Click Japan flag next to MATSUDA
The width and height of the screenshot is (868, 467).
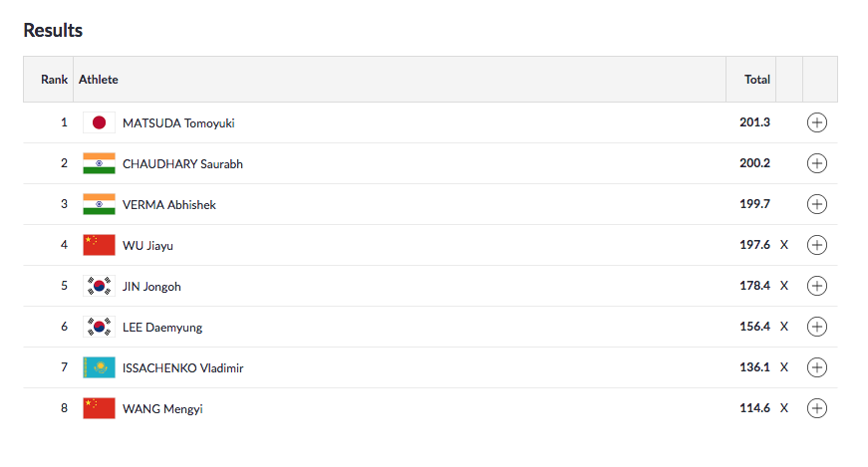click(99, 122)
